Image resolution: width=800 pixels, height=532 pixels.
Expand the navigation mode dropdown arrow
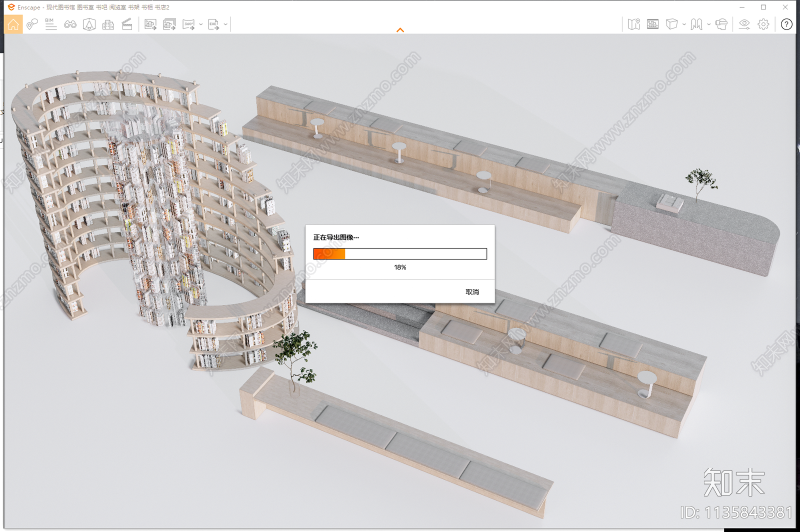click(708, 24)
